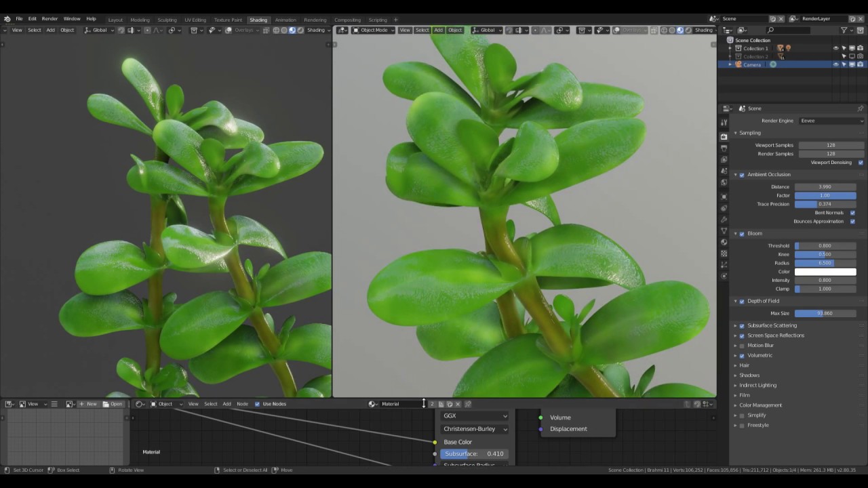The image size is (868, 488).
Task: Click Add in the right viewport header
Action: [438, 30]
